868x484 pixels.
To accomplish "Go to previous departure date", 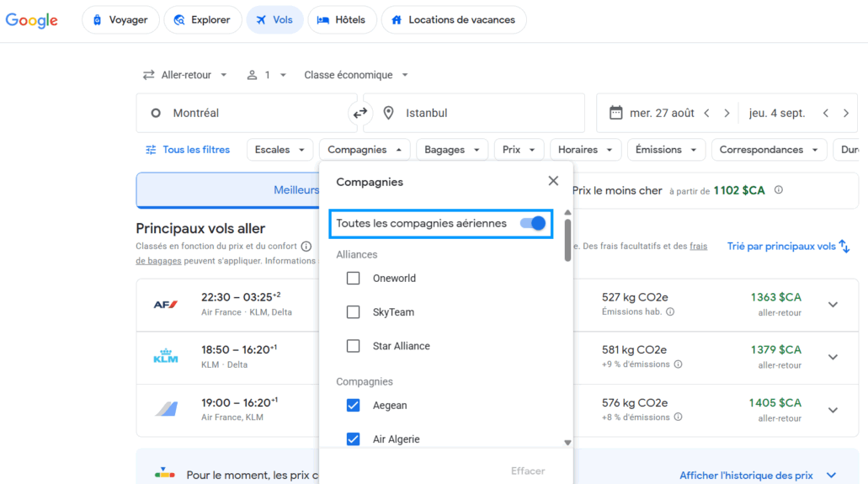I will coord(707,113).
